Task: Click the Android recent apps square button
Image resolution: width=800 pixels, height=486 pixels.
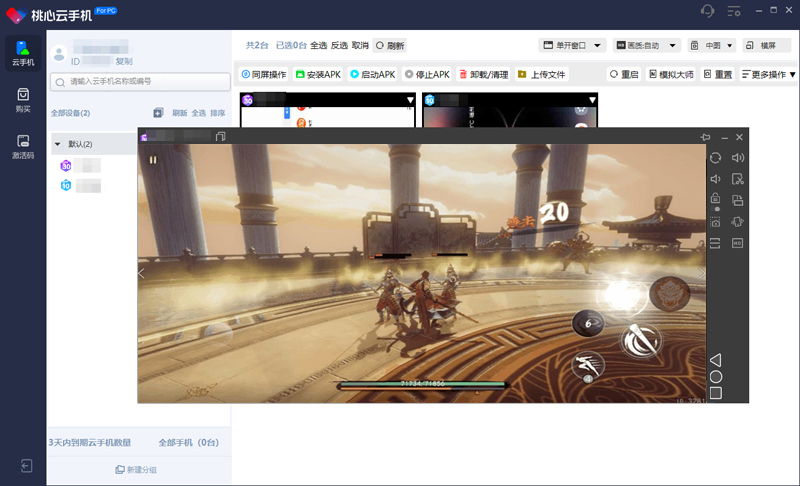Action: [716, 393]
